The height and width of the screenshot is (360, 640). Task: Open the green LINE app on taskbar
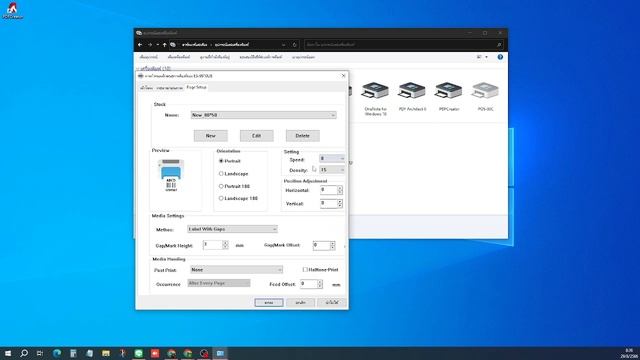click(138, 353)
